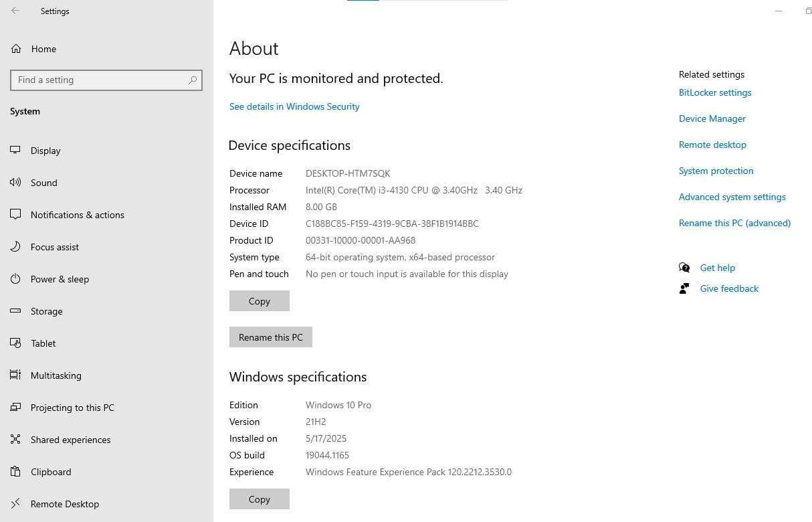Image resolution: width=812 pixels, height=522 pixels.
Task: Click the Get help chat icon
Action: click(684, 268)
